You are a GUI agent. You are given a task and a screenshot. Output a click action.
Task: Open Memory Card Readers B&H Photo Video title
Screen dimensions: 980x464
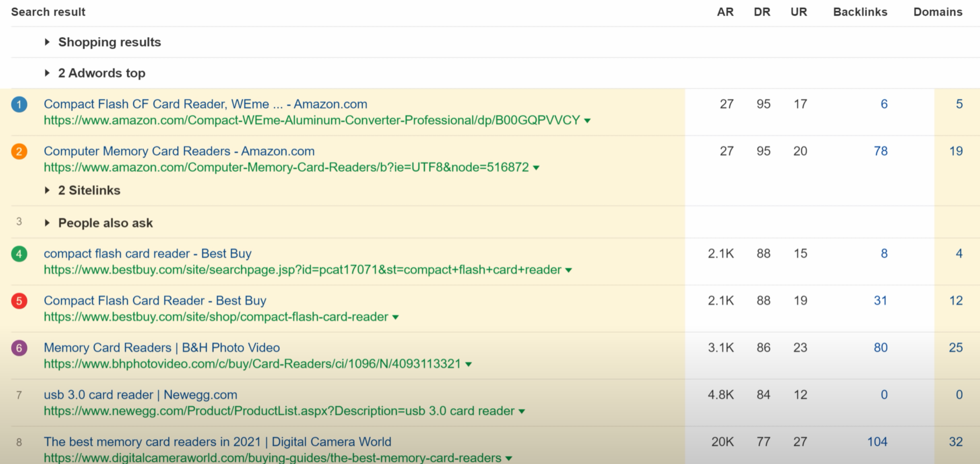162,348
